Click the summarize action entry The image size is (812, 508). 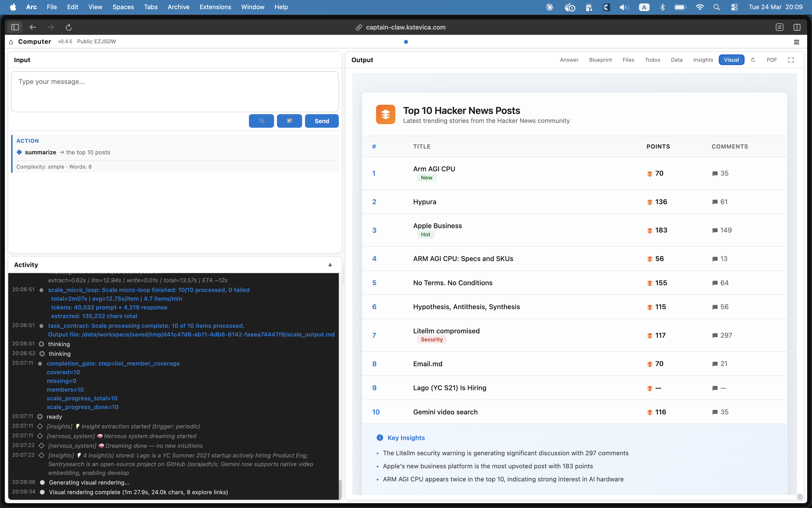pos(41,152)
